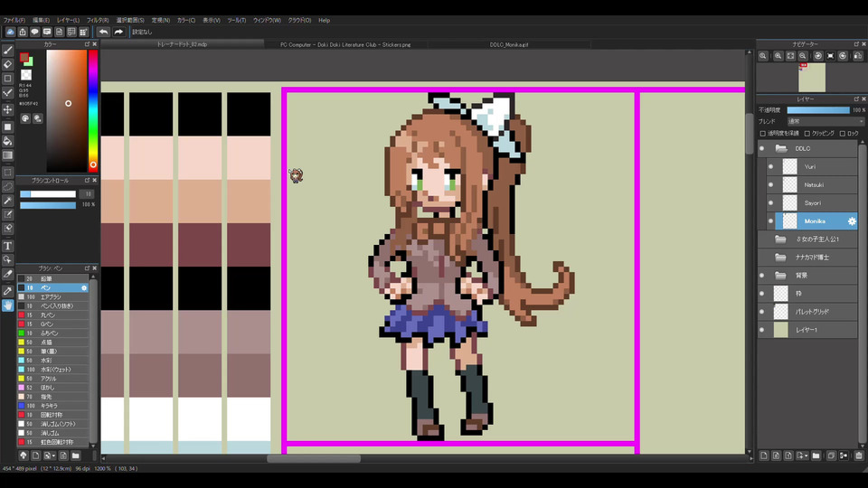Click the brush size slider
868x488 pixels.
48,194
